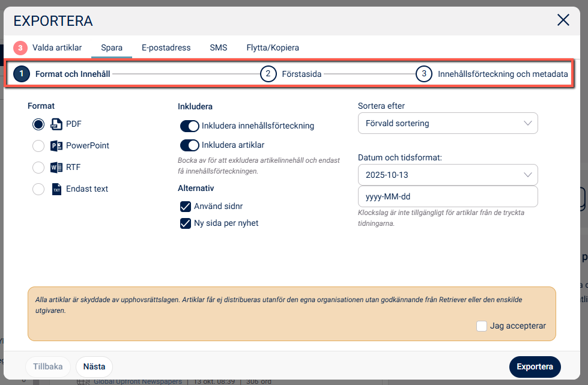Switch to the E-postadress tab
Image resolution: width=588 pixels, height=385 pixels.
click(x=166, y=47)
